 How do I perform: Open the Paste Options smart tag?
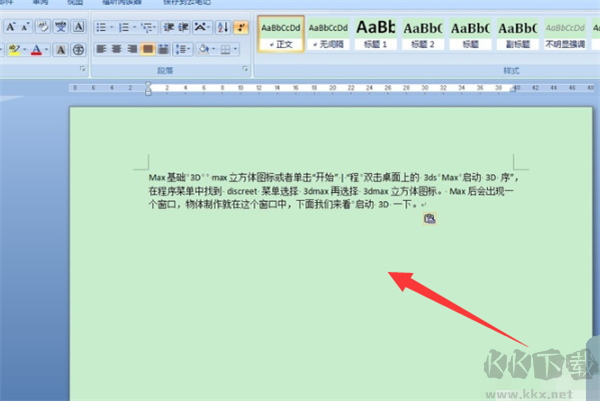click(430, 218)
